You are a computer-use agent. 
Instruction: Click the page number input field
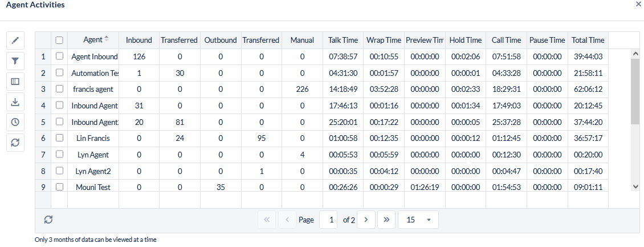tap(328, 220)
